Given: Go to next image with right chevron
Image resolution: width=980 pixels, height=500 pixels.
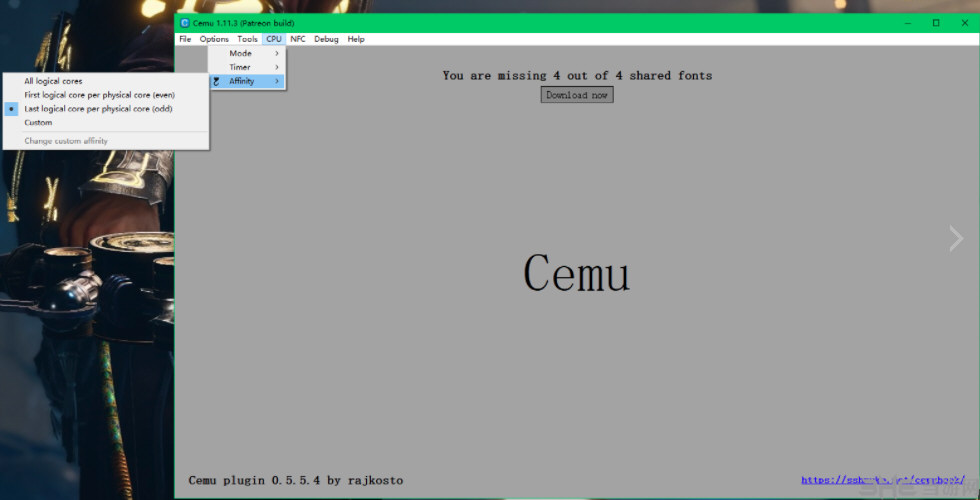Looking at the screenshot, I should (956, 239).
